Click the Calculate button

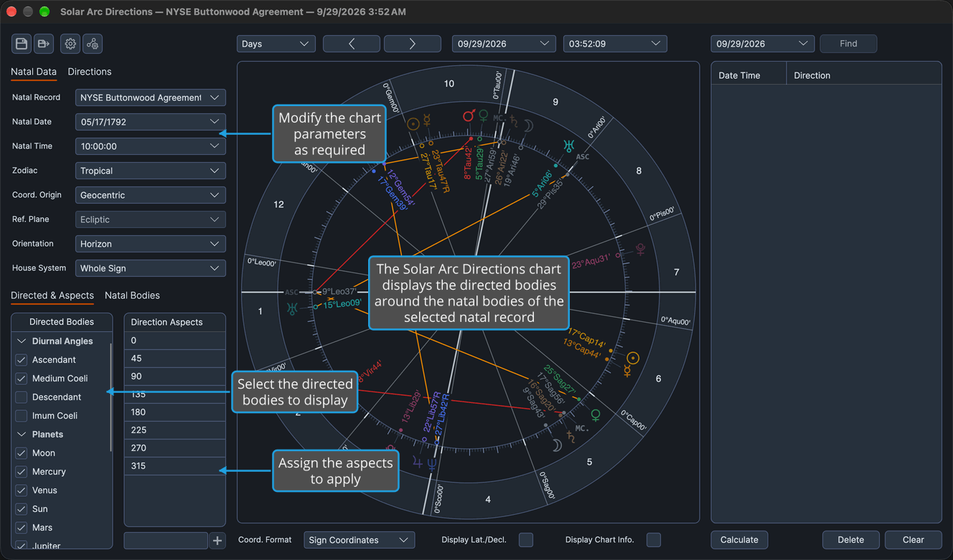pos(739,540)
